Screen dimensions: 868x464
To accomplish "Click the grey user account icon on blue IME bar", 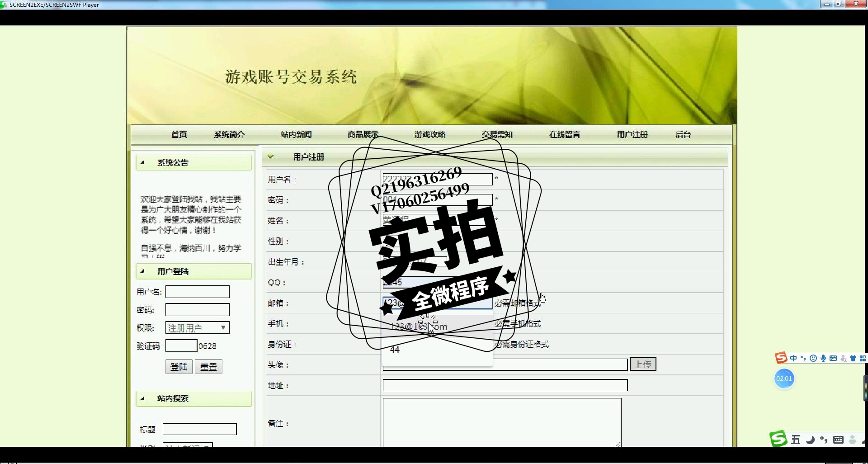I will point(844,359).
